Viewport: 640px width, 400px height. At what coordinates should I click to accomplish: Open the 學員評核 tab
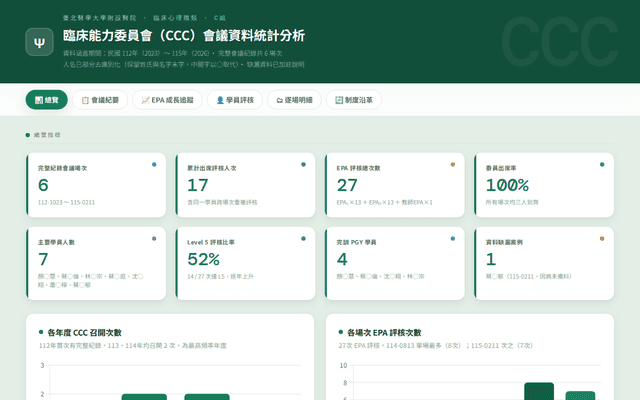(x=235, y=100)
